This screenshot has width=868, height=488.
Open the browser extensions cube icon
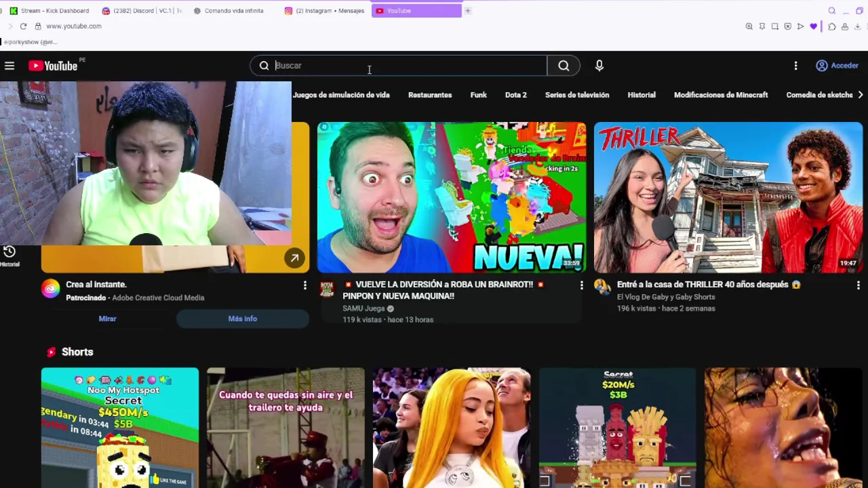pos(832,26)
